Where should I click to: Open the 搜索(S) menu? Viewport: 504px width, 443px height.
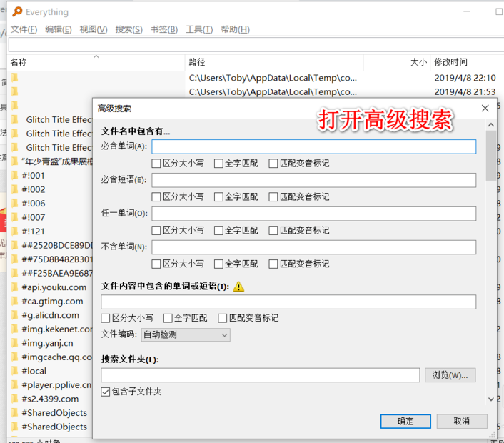pos(129,29)
